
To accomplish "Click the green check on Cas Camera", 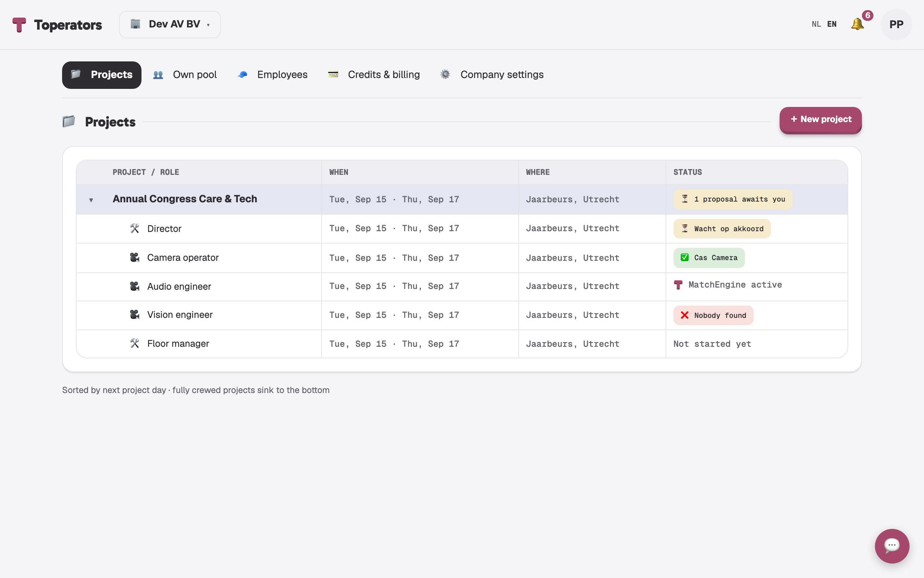I will click(x=685, y=257).
